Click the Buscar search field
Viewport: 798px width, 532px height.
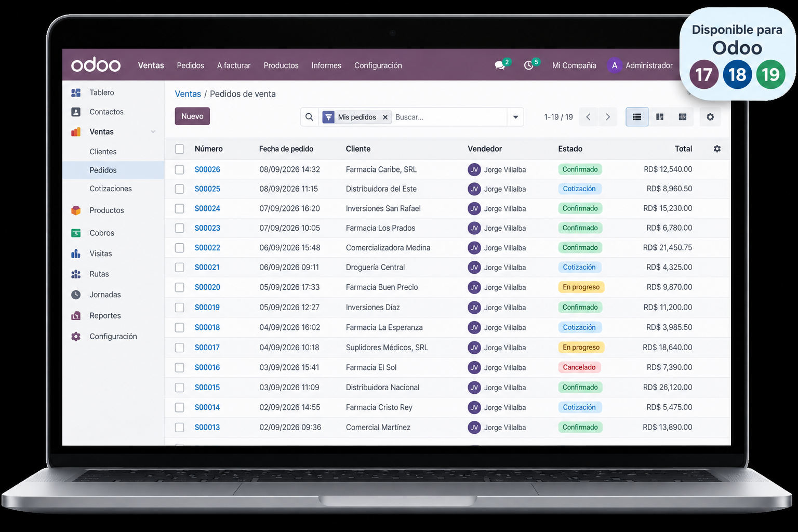[449, 117]
